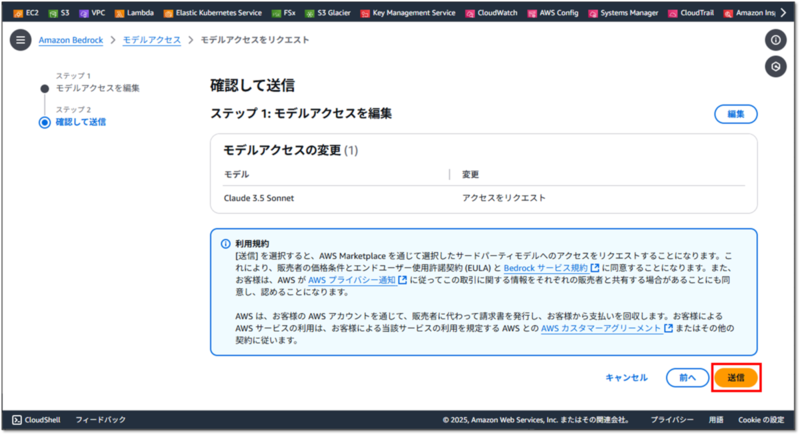This screenshot has width=800, height=435.
Task: Open フィードバック in the footer
Action: pyautogui.click(x=101, y=420)
